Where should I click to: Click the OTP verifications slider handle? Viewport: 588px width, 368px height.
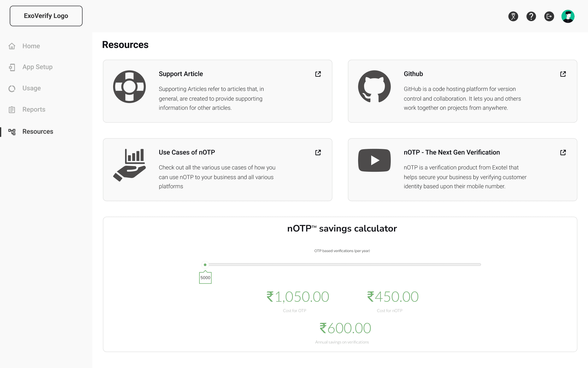coord(205,265)
